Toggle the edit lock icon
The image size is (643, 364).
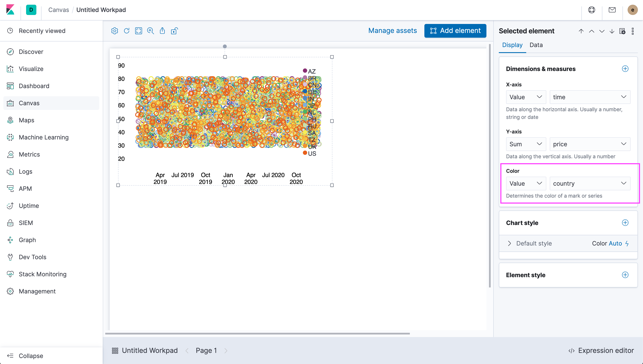[x=174, y=31]
